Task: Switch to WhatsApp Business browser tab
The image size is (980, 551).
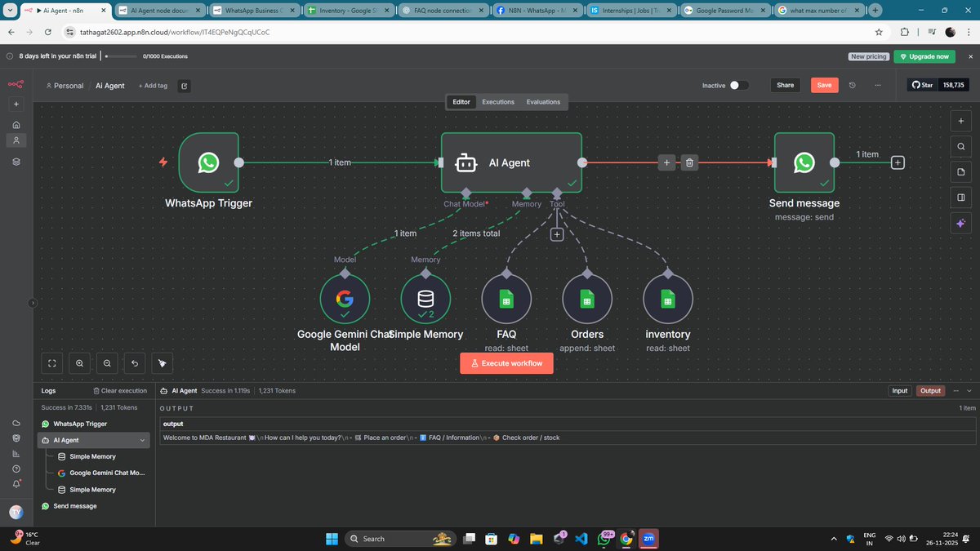Action: [254, 11]
